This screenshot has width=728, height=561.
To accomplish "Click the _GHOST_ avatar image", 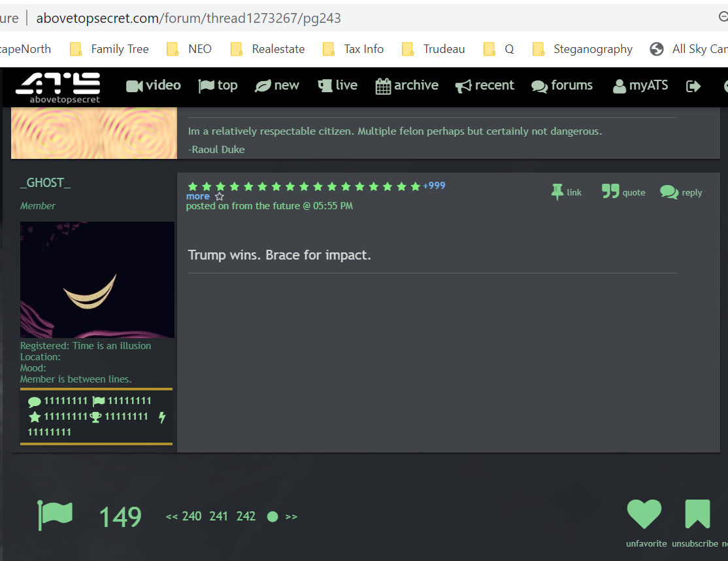I will click(x=97, y=280).
